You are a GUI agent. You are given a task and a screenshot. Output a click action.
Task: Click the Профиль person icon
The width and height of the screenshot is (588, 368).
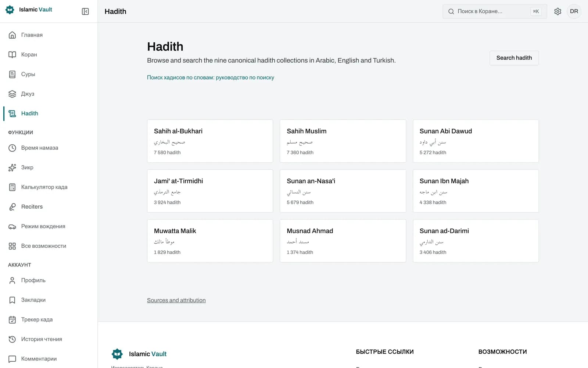[12, 280]
